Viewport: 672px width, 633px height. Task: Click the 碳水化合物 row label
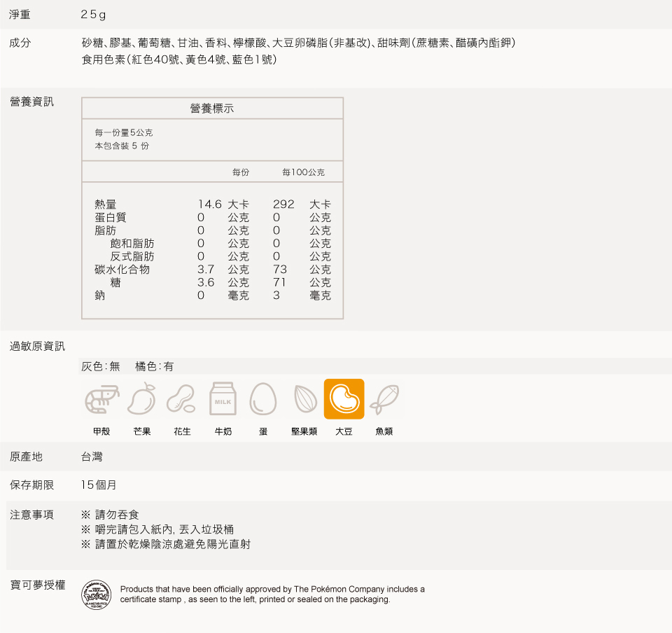click(x=122, y=270)
